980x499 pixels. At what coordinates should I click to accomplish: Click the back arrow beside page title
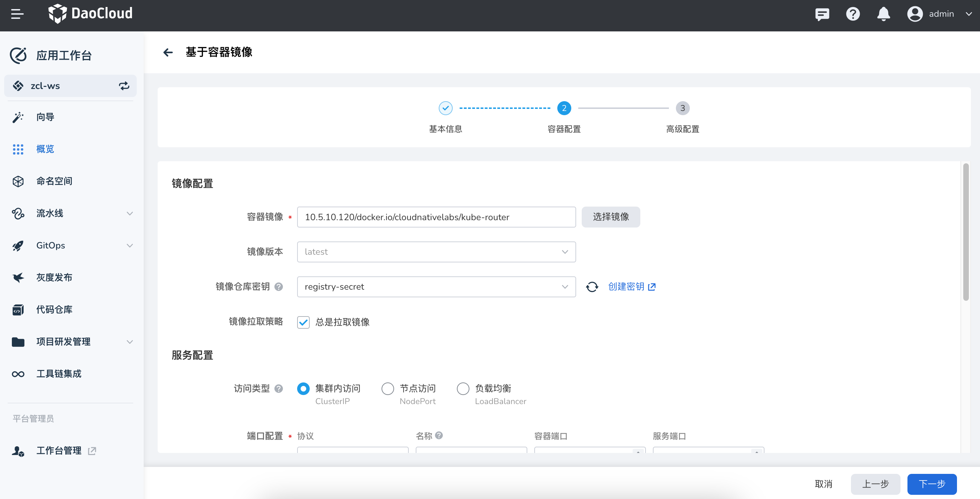pyautogui.click(x=168, y=52)
